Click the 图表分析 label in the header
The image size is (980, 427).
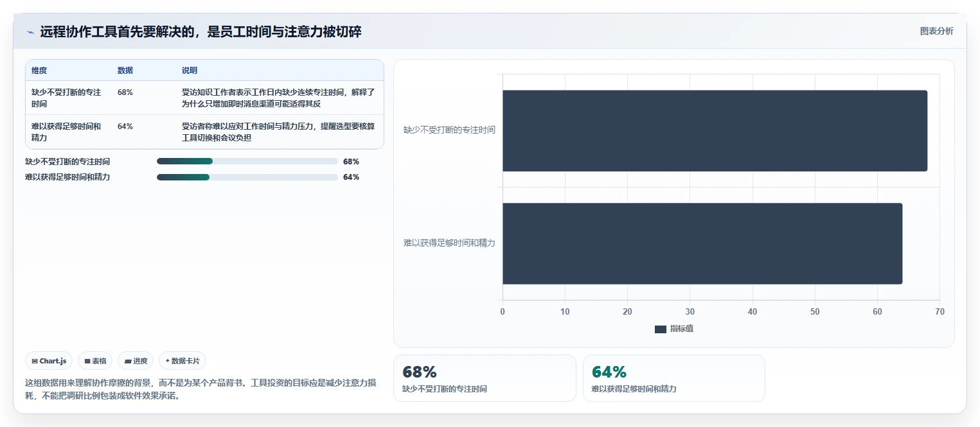pos(937,31)
